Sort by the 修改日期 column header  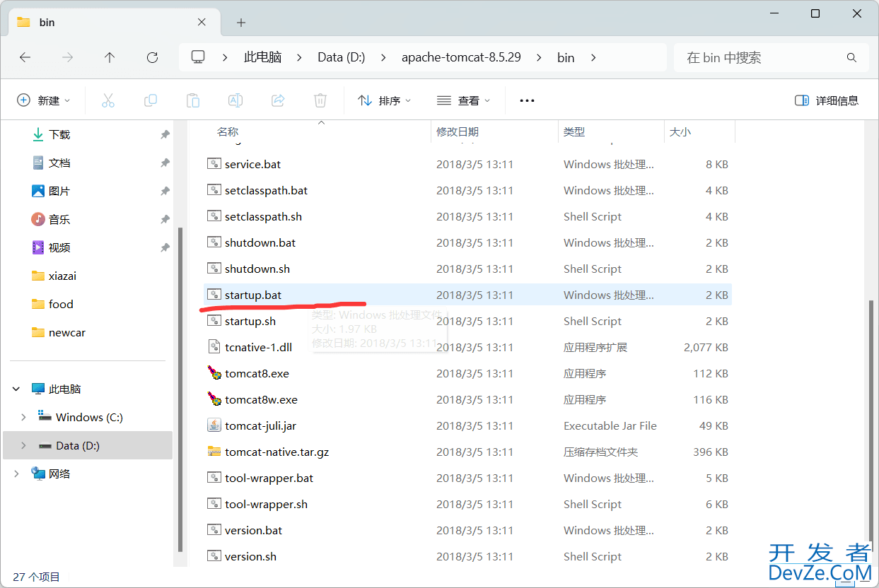tap(458, 131)
